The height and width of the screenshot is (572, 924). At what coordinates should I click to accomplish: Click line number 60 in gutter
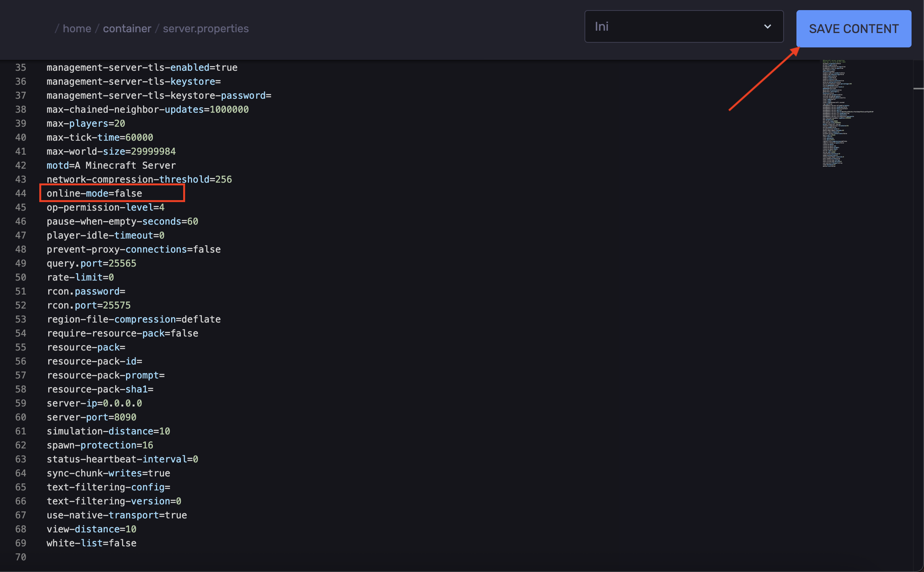click(21, 417)
